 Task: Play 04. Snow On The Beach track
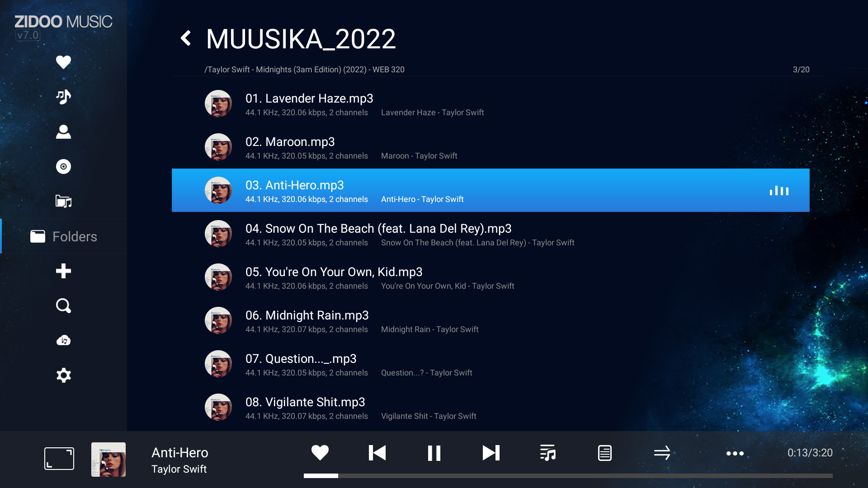click(x=491, y=234)
